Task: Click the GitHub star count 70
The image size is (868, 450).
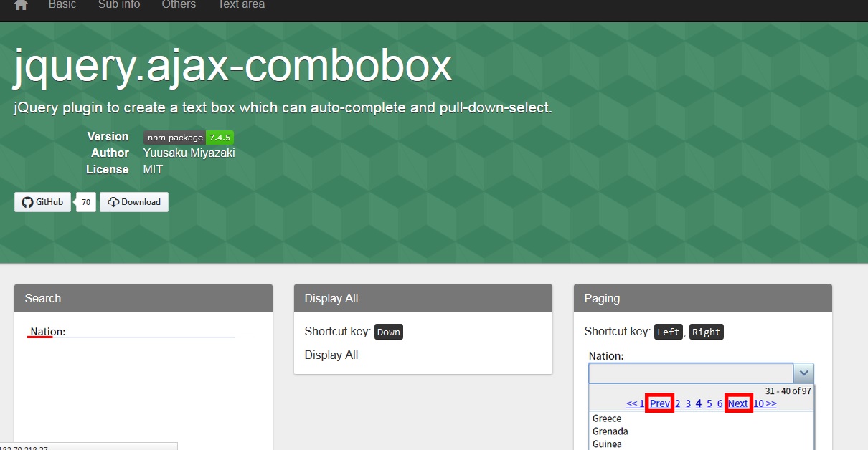Action: pos(86,202)
